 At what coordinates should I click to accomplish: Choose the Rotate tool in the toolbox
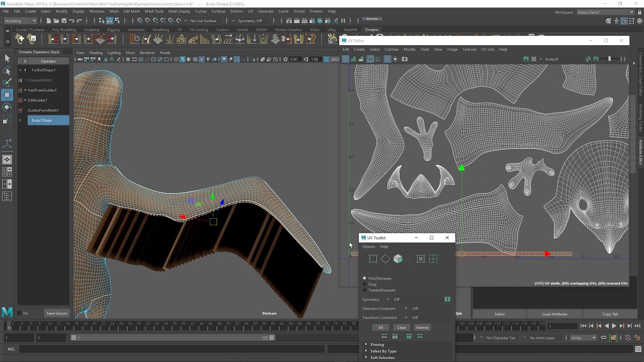(x=7, y=107)
